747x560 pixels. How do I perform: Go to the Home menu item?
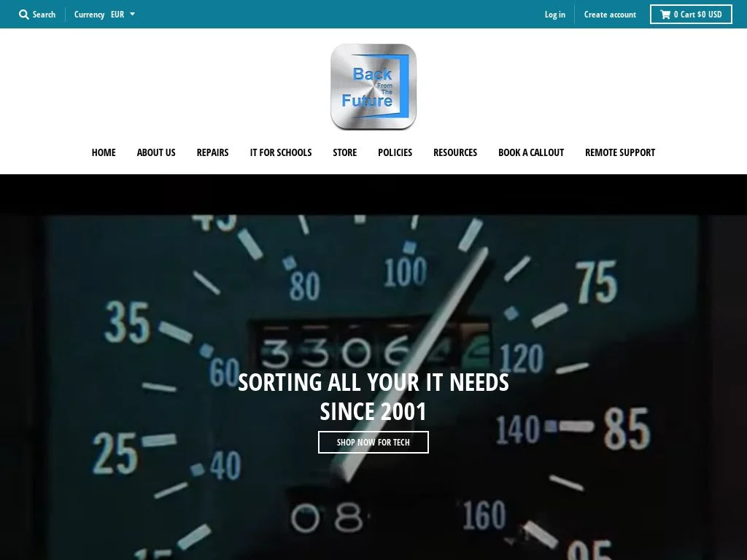pos(104,152)
